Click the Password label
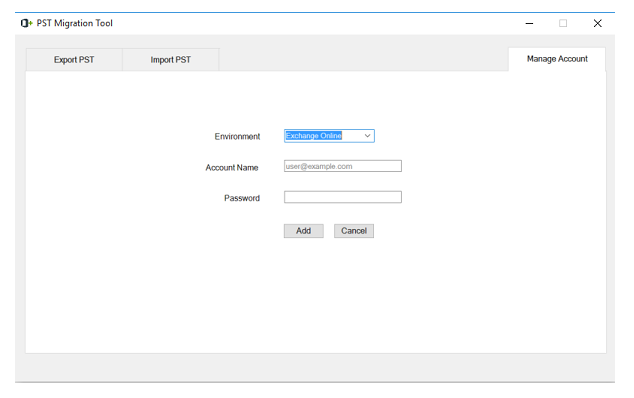The height and width of the screenshot is (398, 634). (x=242, y=198)
